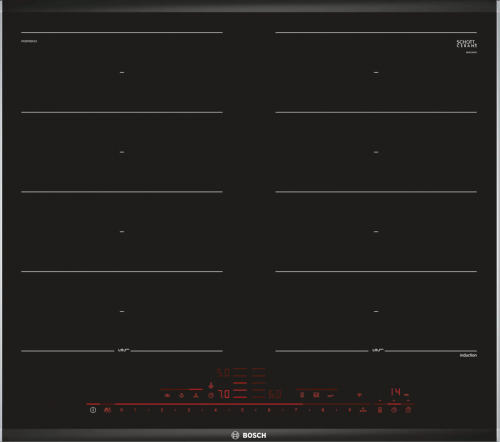Tap the round clock icon beside 7.0

211,395
